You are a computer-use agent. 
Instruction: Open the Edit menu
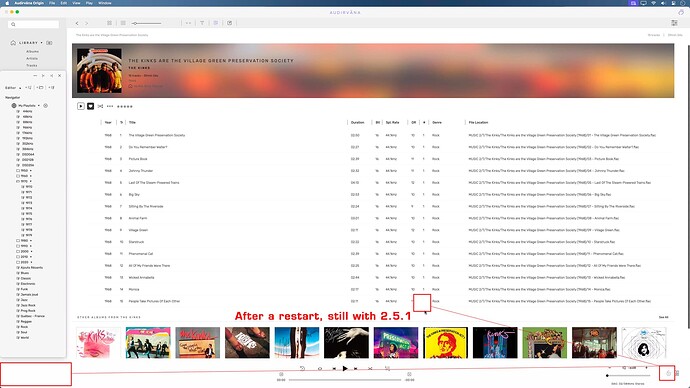click(64, 3)
